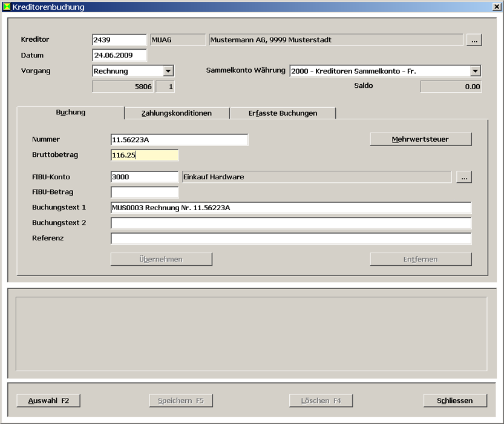Click the Kreditorenbuchung title bar app icon
The image size is (504, 424).
pos(7,7)
